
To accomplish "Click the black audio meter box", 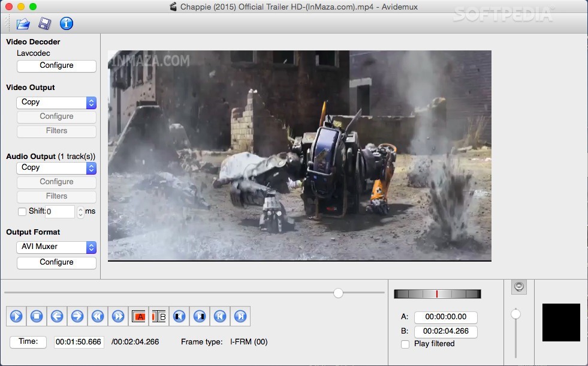I will coord(561,322).
